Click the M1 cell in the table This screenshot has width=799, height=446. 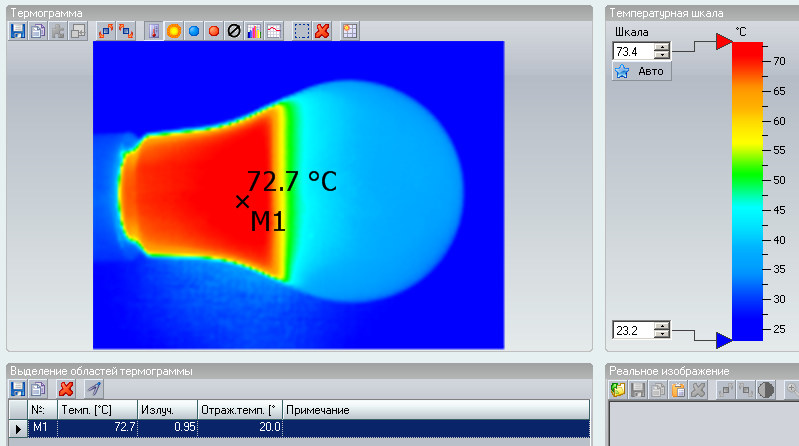[x=42, y=428]
